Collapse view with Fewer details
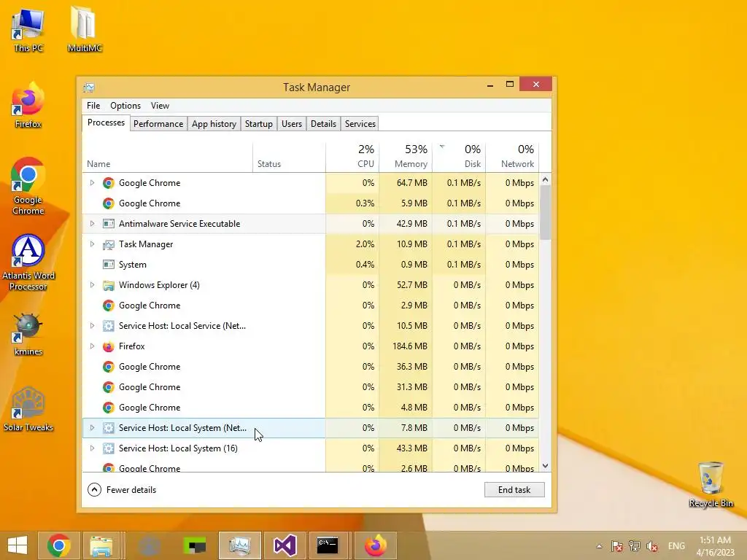 [x=122, y=490]
